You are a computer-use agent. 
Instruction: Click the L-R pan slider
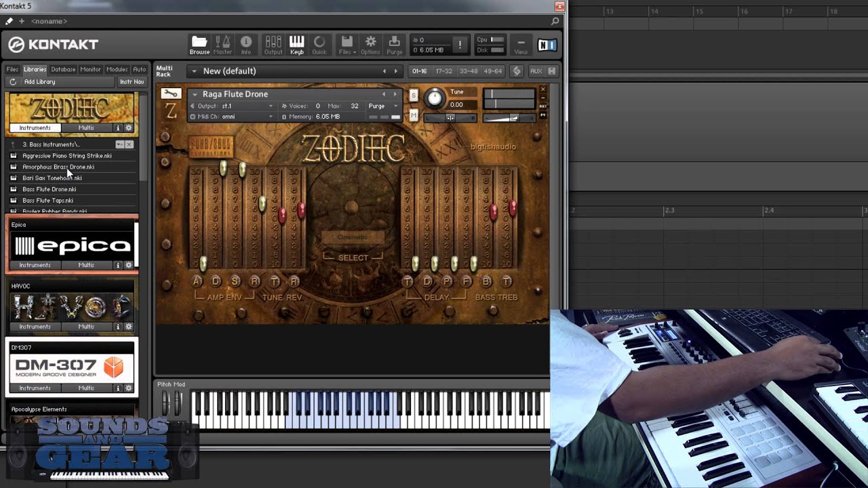click(x=450, y=118)
